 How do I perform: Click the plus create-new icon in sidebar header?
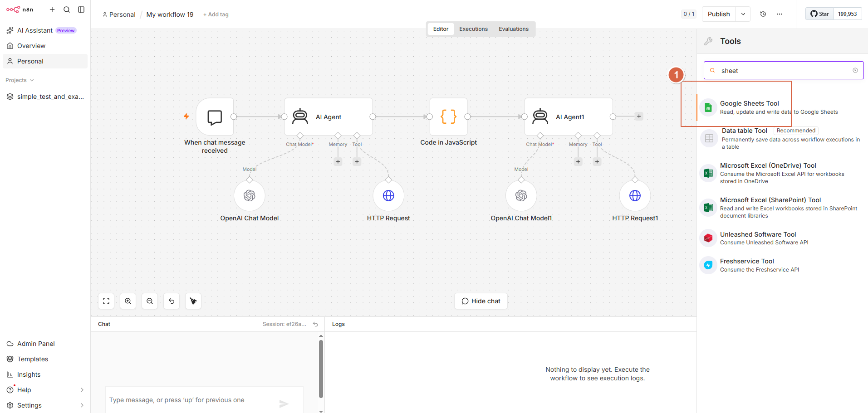point(52,10)
